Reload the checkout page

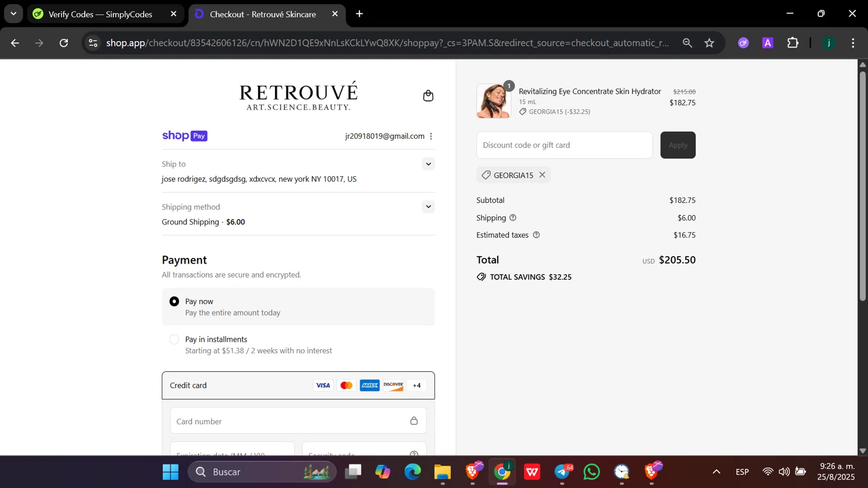pyautogui.click(x=64, y=43)
